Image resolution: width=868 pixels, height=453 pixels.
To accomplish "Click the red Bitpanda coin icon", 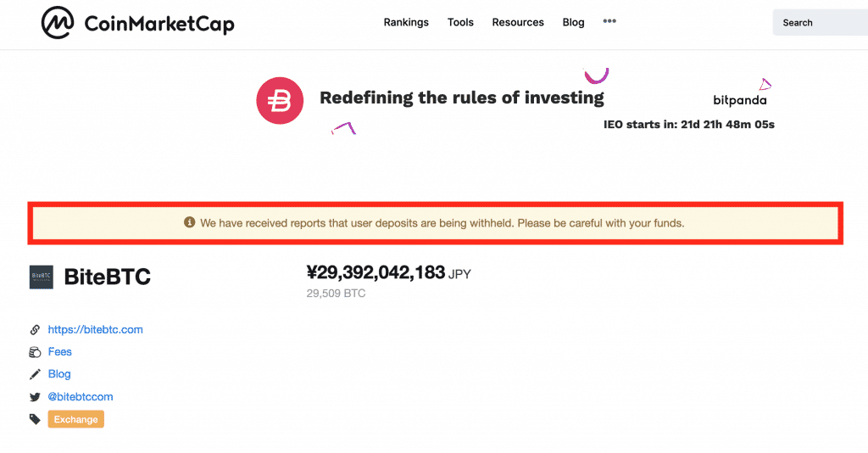I will point(280,101).
